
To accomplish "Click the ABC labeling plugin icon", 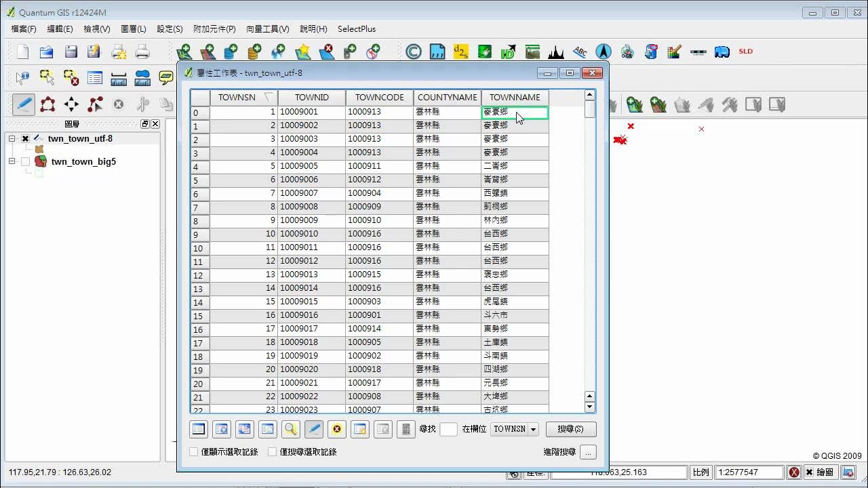I will click(580, 52).
